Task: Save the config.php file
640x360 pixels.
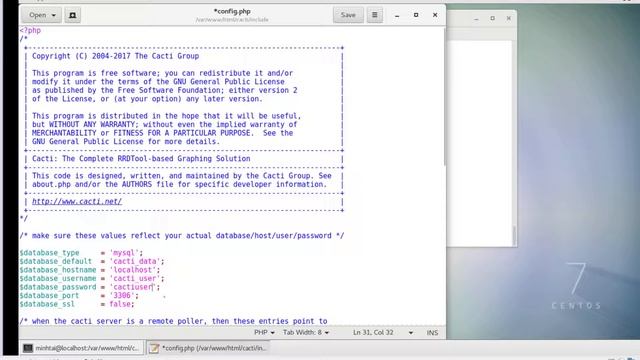Action: tap(348, 15)
